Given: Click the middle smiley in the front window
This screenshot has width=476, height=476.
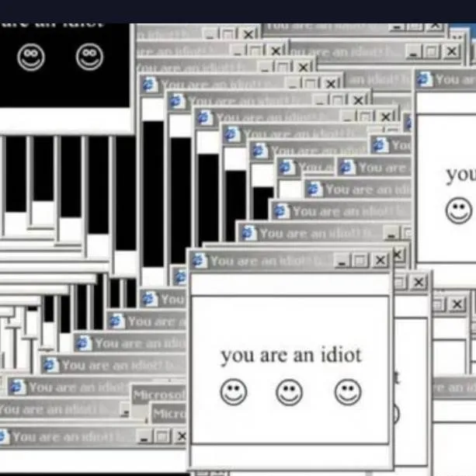Looking at the screenshot, I should 290,392.
